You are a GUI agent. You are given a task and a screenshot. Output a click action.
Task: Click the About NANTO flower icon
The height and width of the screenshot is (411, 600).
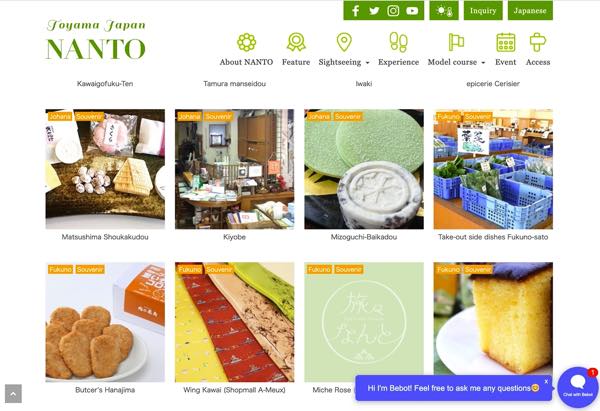coord(246,42)
